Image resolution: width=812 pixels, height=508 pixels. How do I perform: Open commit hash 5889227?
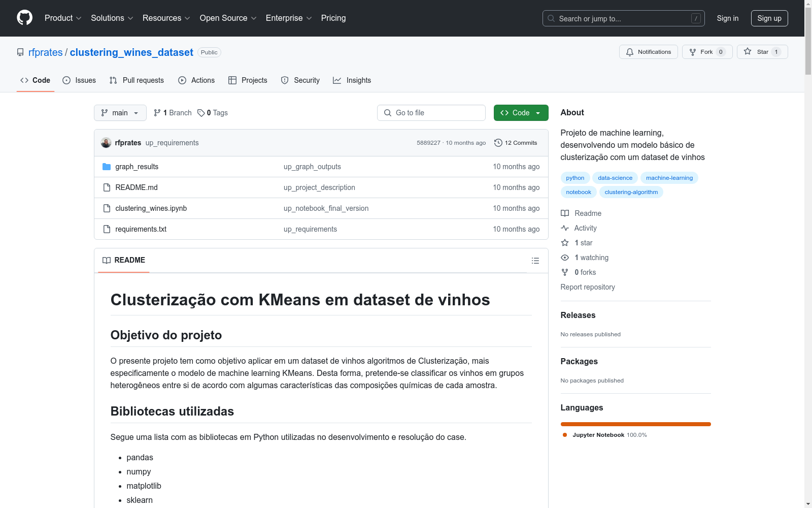click(429, 143)
